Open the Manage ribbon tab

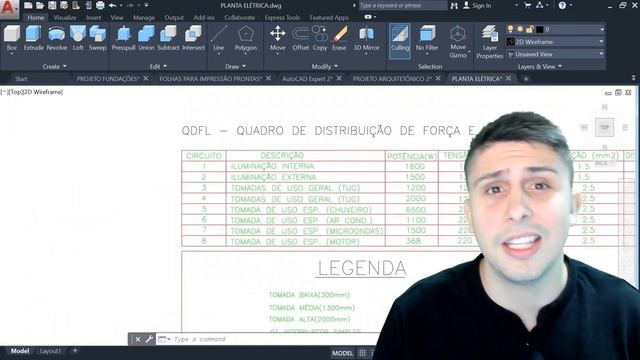[x=144, y=18]
